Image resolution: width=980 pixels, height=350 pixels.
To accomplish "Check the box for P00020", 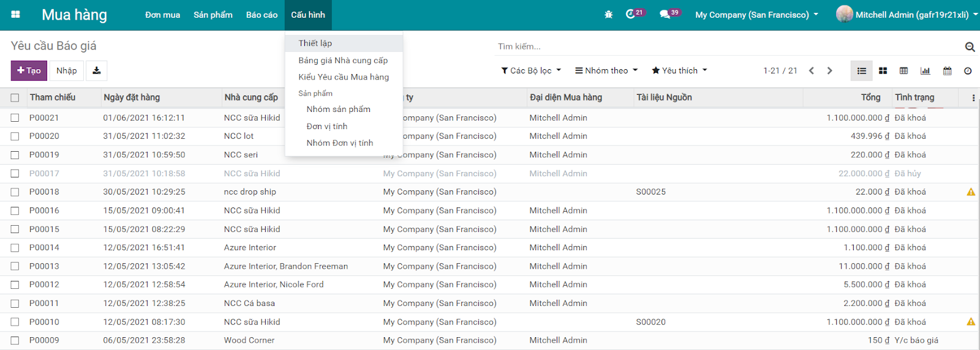I will pos(15,136).
